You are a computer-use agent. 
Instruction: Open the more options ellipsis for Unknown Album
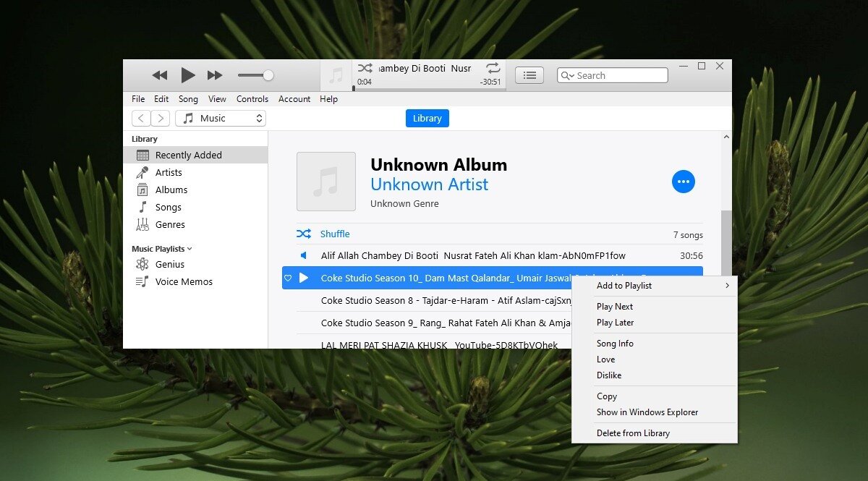(x=683, y=182)
